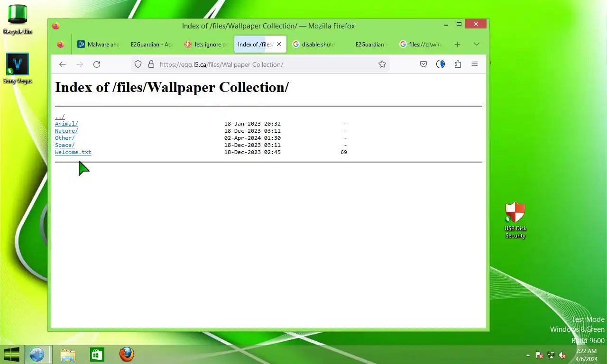Open the muted volume tray icon
The height and width of the screenshot is (364, 607).
[x=562, y=355]
